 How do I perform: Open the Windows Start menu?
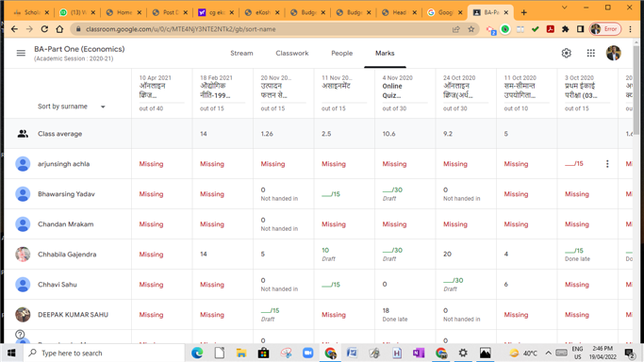pos(11,353)
